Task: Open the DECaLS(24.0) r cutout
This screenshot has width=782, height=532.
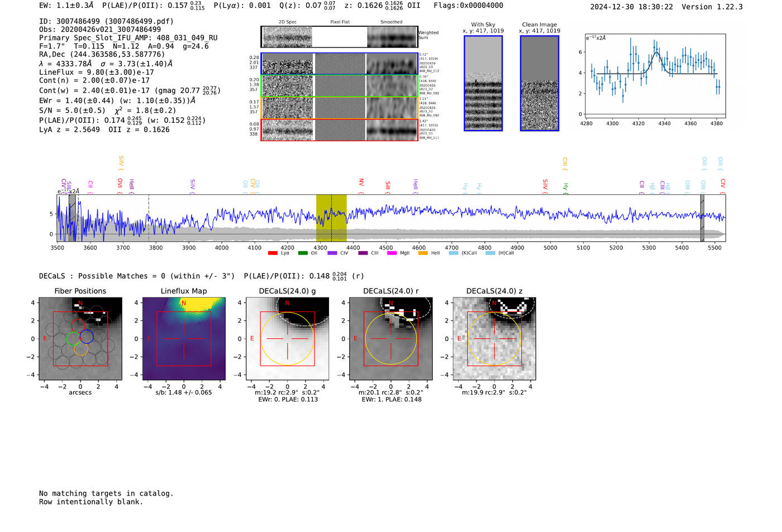Action: pos(391,339)
